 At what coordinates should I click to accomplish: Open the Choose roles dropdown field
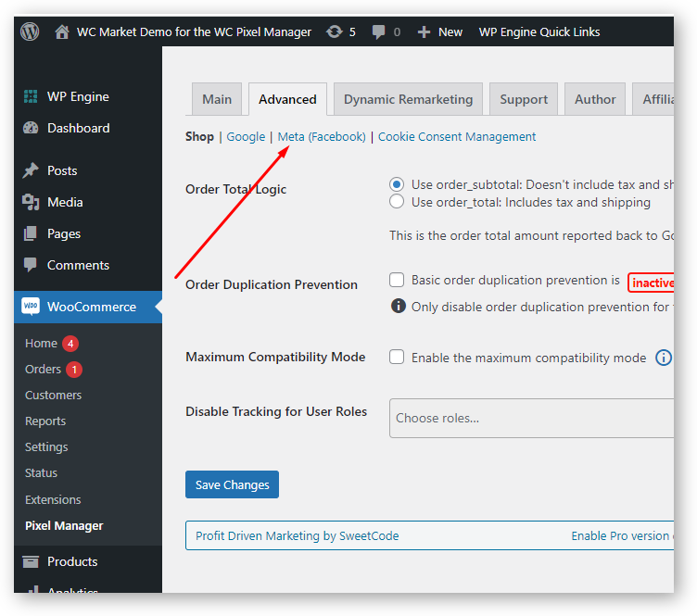pyautogui.click(x=532, y=419)
